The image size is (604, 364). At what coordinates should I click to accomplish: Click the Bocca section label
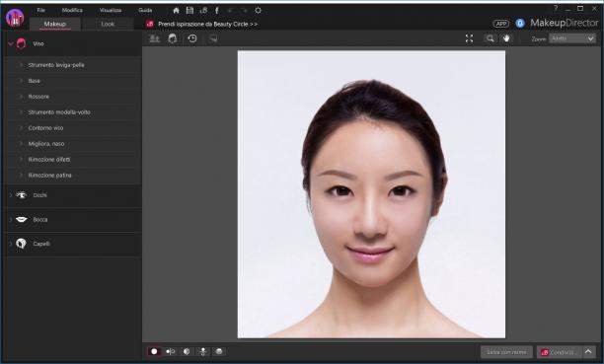(x=40, y=220)
